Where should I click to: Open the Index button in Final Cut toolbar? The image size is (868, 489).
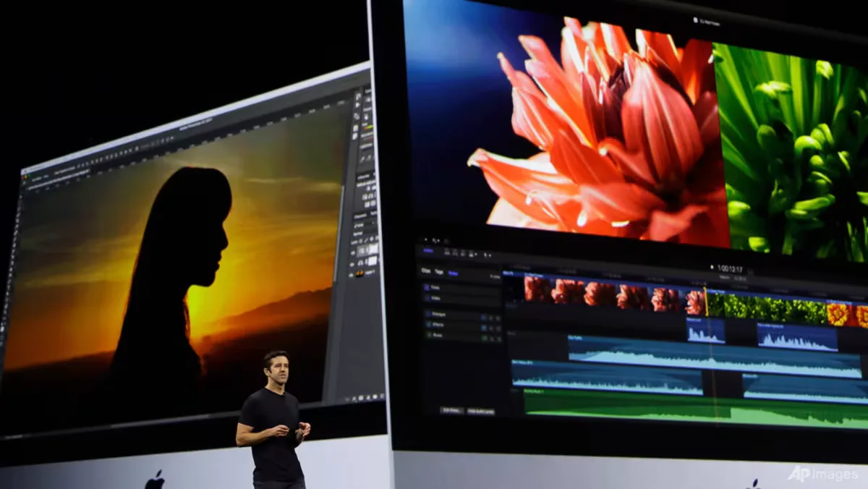(428, 251)
